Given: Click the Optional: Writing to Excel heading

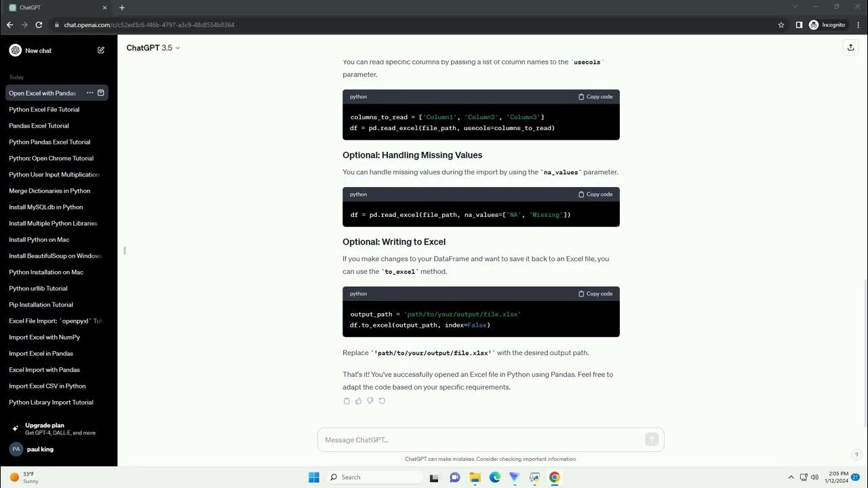Looking at the screenshot, I should (x=394, y=242).
